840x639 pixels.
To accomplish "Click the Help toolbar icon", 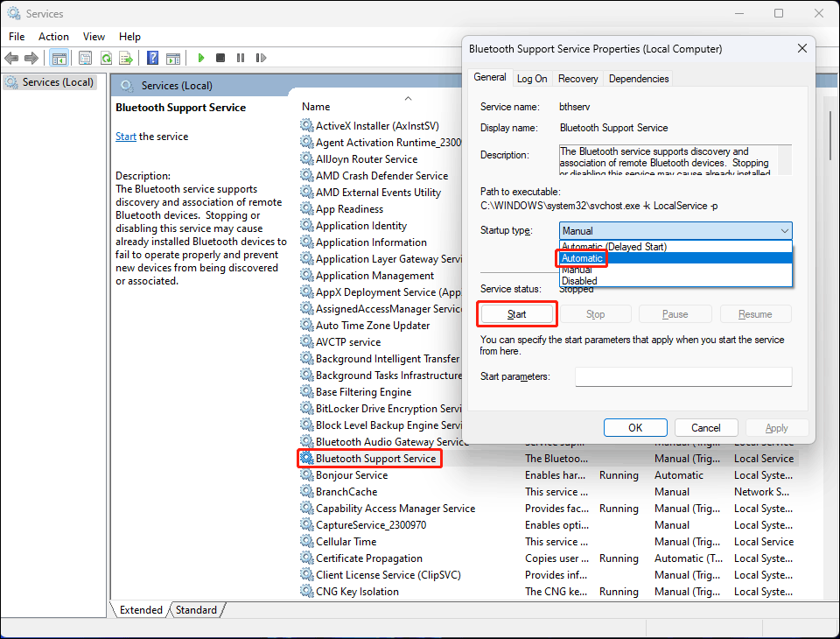I will (153, 58).
